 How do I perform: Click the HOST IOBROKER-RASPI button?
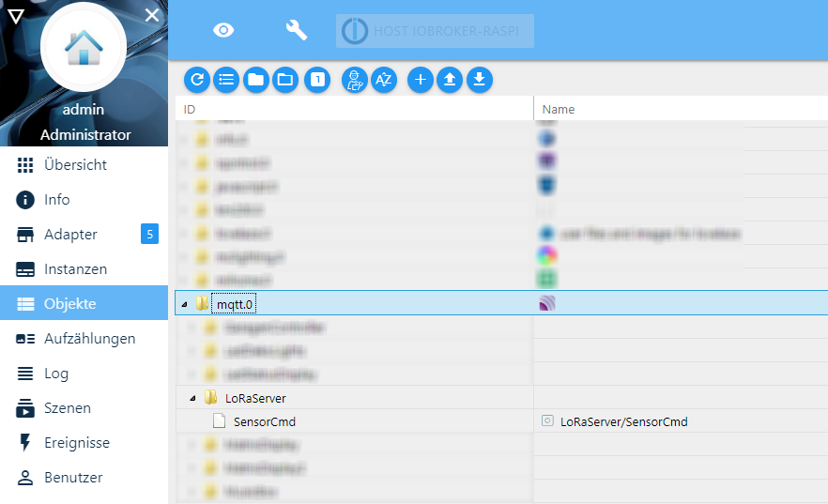[436, 30]
